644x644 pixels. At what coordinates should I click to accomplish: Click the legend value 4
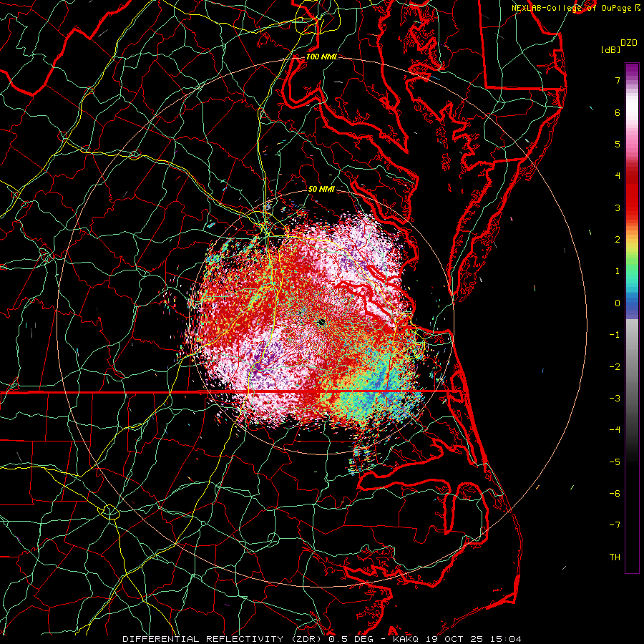coord(618,176)
